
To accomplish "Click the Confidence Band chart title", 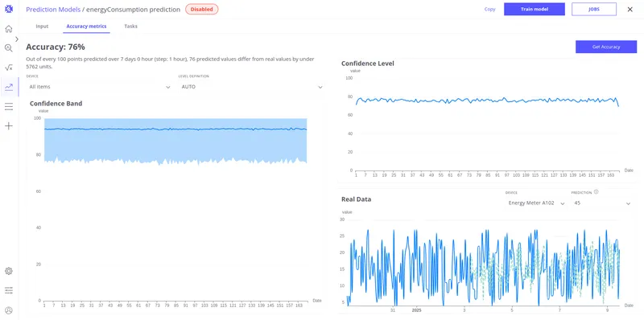I will pos(56,104).
